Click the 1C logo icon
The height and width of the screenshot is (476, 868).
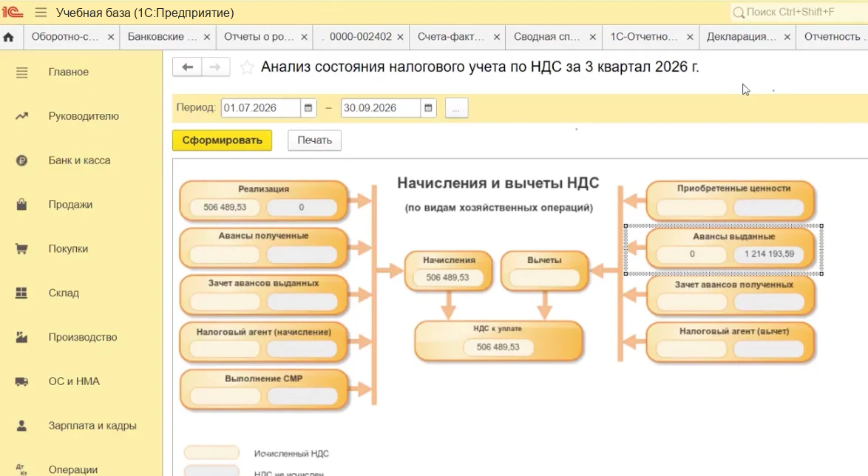coord(12,12)
